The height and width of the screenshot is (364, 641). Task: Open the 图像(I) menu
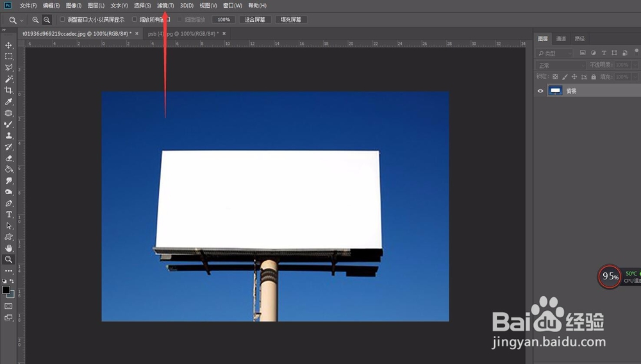click(x=74, y=6)
